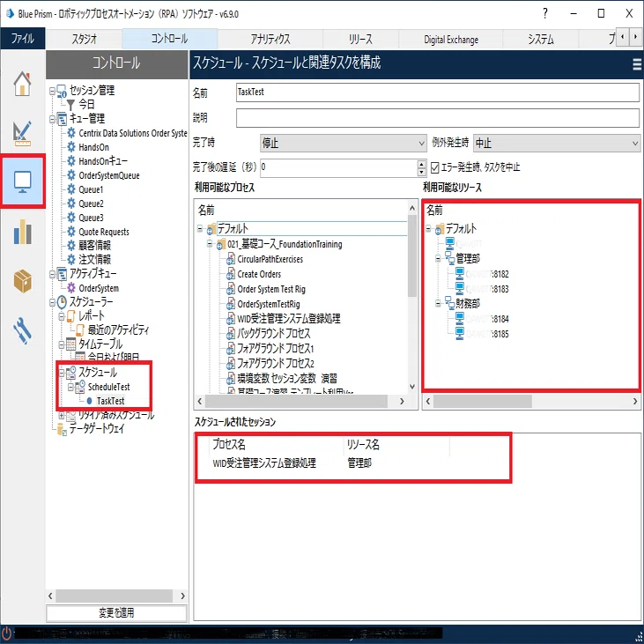Click the pool icon for 財務部
This screenshot has height=644, width=644.
point(449,304)
